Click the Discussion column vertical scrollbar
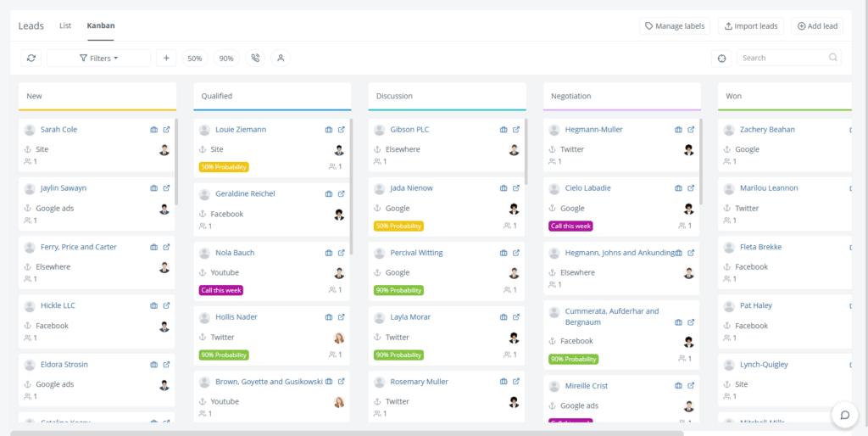This screenshot has width=868, height=436. click(526, 151)
